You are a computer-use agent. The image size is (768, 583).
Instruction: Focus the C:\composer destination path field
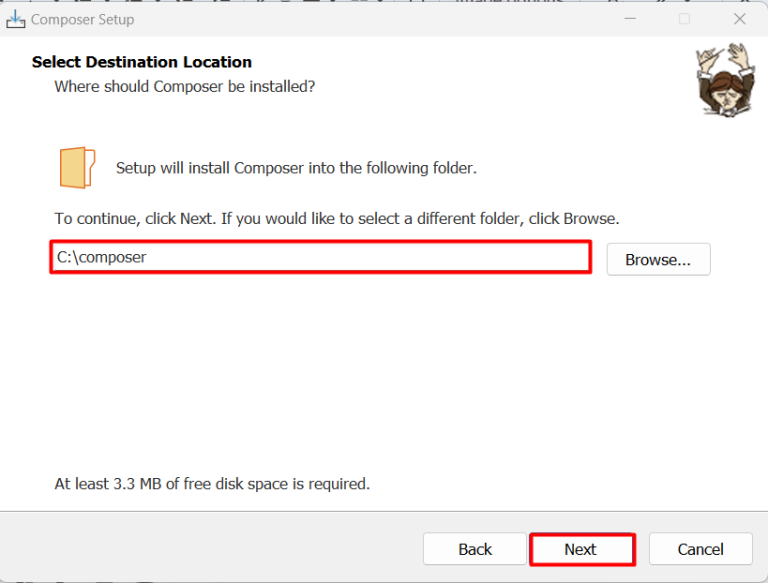(320, 257)
